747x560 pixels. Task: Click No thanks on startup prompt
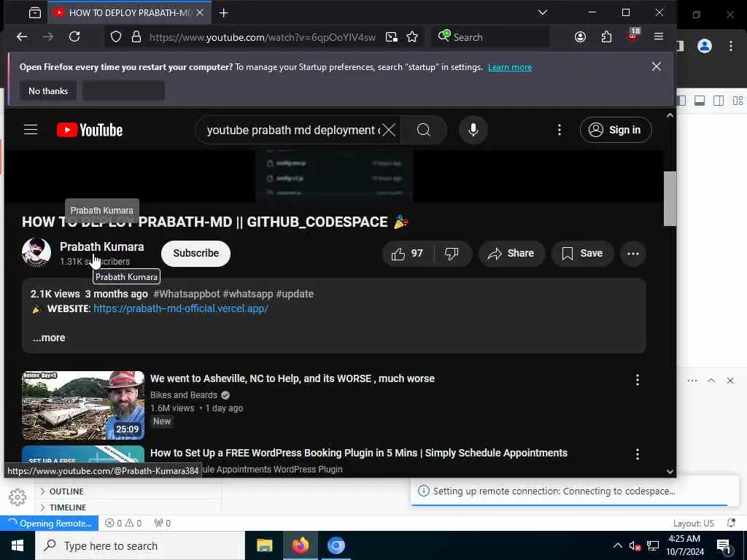coord(48,91)
